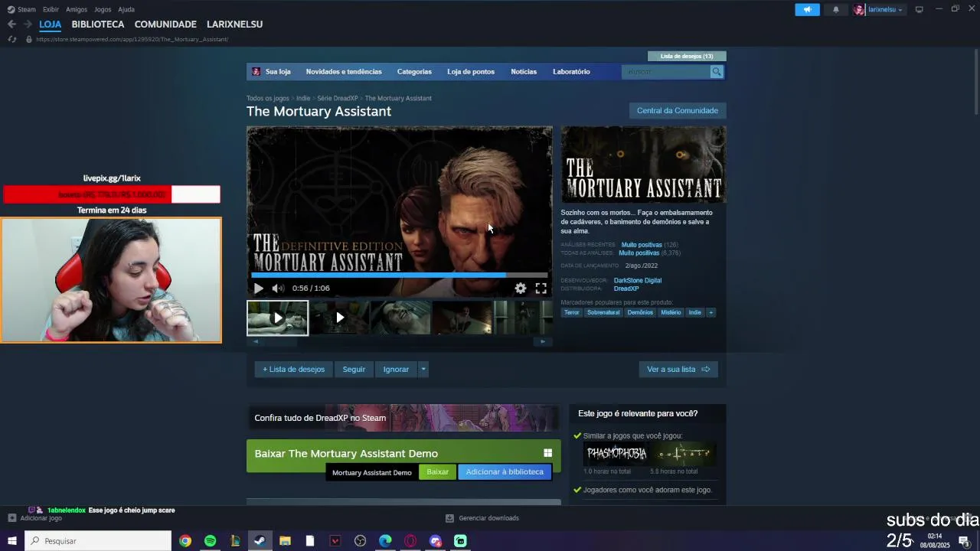Open Lista de desejos (13) button
Image resolution: width=980 pixels, height=551 pixels.
687,56
